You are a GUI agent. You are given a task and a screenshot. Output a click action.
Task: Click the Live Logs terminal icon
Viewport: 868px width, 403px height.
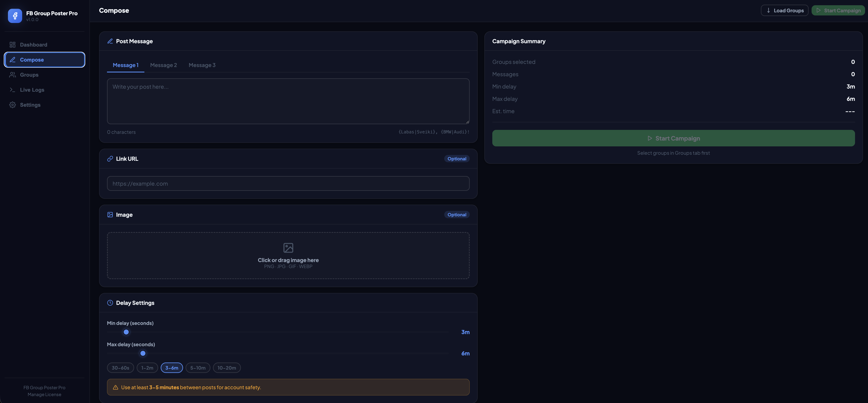click(x=13, y=90)
